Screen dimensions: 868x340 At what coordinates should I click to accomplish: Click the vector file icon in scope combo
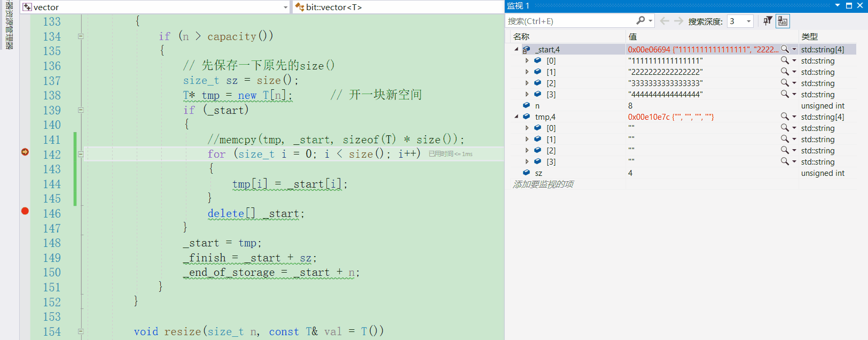click(27, 7)
